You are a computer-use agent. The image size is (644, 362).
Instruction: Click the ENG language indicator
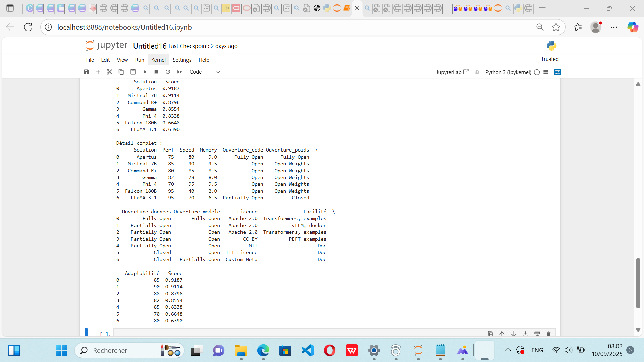(x=537, y=350)
